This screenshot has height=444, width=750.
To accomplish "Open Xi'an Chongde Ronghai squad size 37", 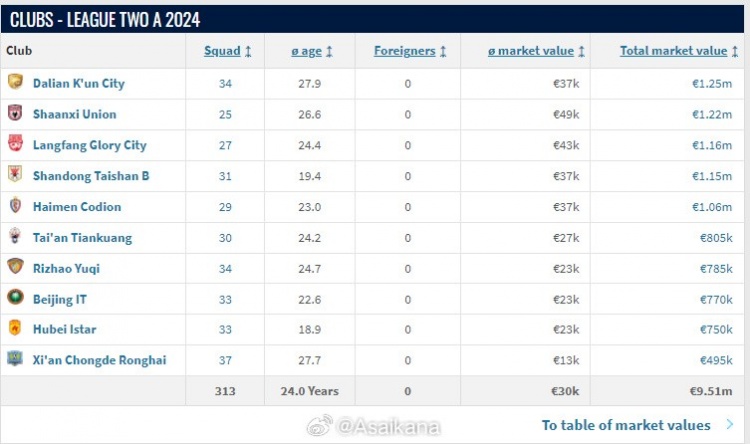I will pyautogui.click(x=225, y=360).
